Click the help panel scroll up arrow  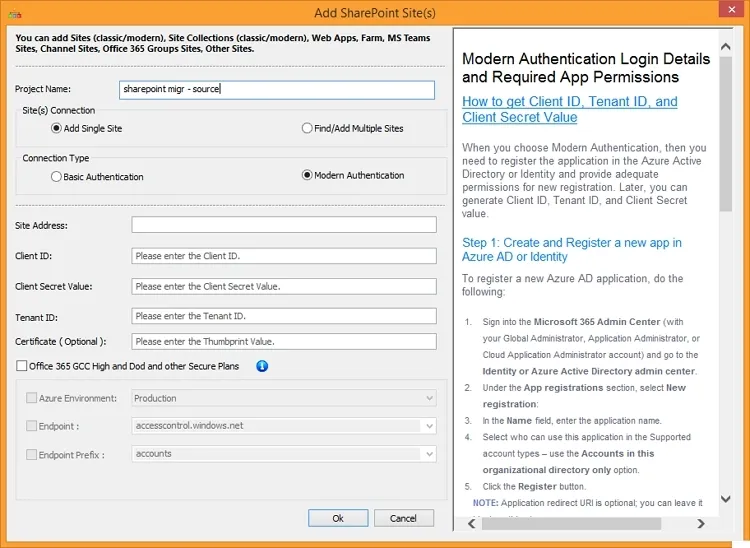[726, 46]
